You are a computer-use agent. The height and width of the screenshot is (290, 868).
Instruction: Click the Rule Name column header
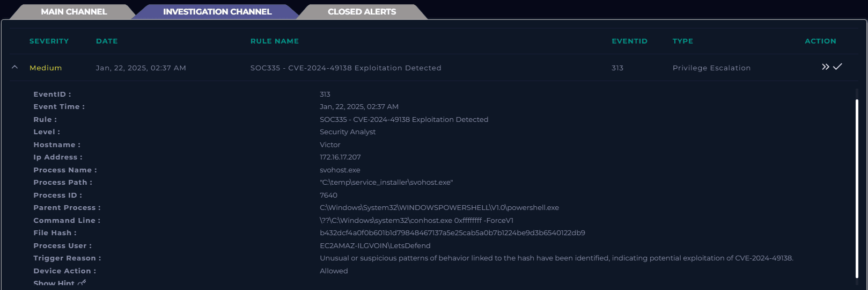pos(275,41)
